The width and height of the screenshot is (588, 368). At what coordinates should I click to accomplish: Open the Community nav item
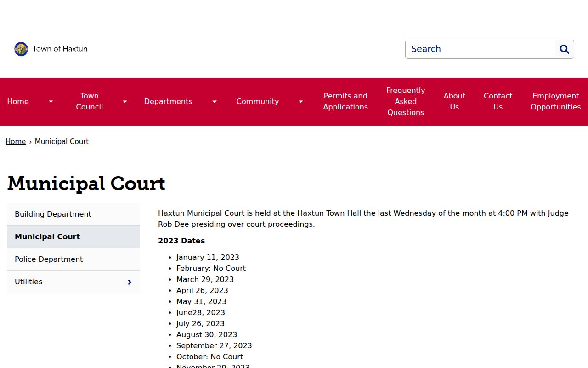pyautogui.click(x=258, y=102)
